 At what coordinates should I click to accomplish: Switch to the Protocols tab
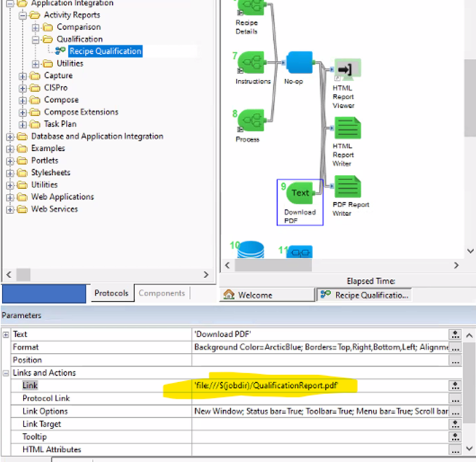(112, 293)
